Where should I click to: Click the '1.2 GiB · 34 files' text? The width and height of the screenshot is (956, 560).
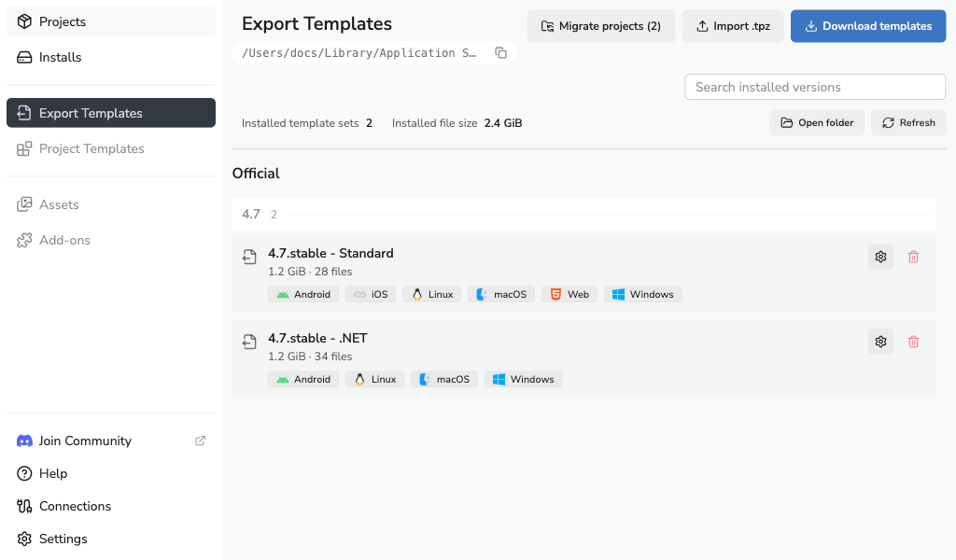pos(310,357)
